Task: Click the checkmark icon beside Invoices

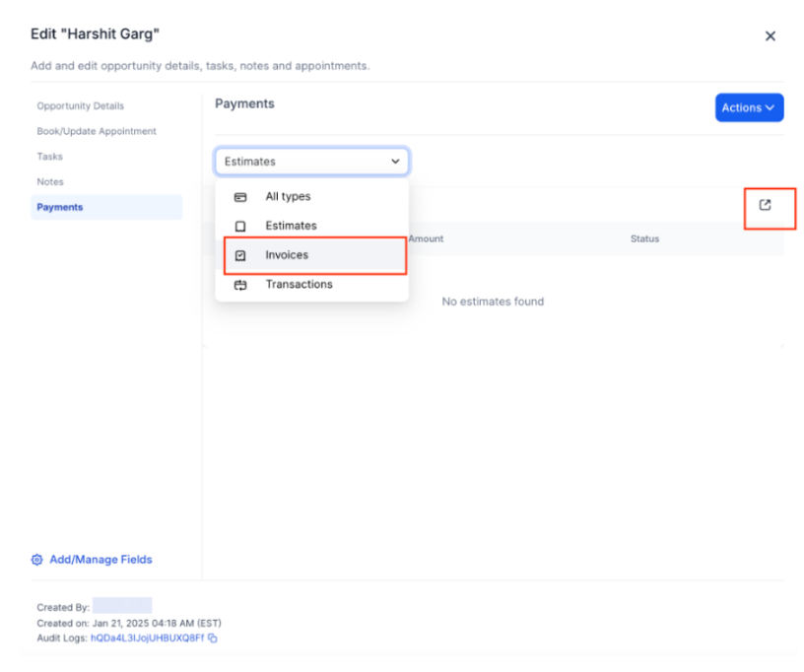Action: [x=240, y=255]
